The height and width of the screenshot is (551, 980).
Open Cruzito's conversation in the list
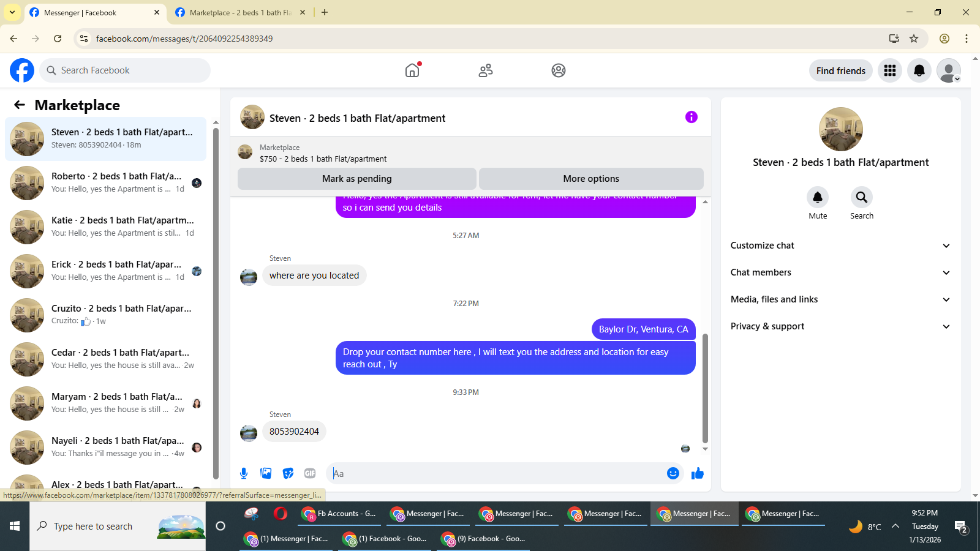[x=106, y=315]
